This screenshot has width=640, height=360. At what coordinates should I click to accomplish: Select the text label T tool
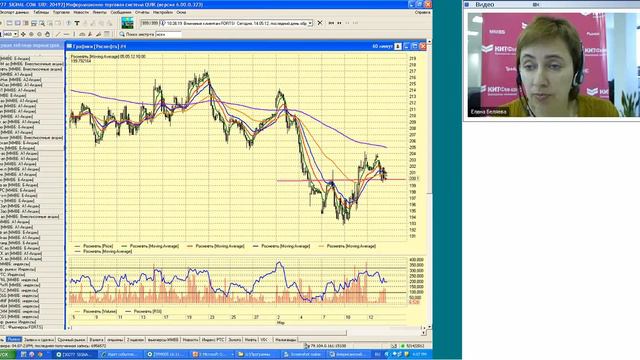coord(77,23)
